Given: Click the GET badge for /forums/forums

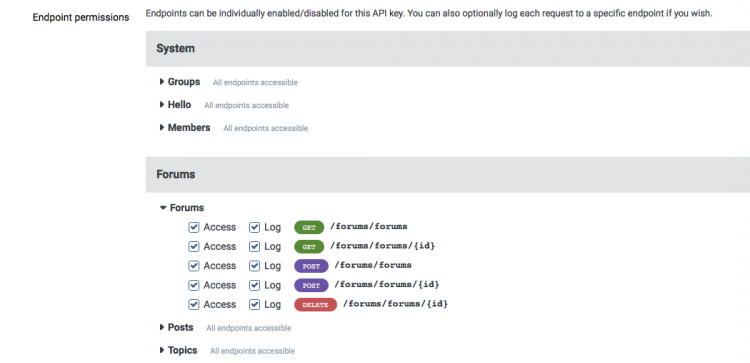Looking at the screenshot, I should 309,228.
